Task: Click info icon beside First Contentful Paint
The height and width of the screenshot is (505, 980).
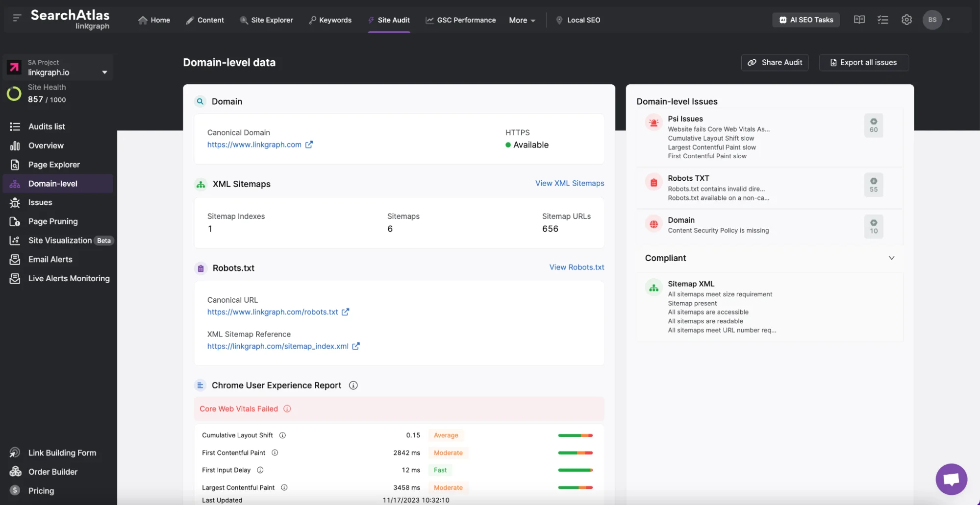Action: 275,453
